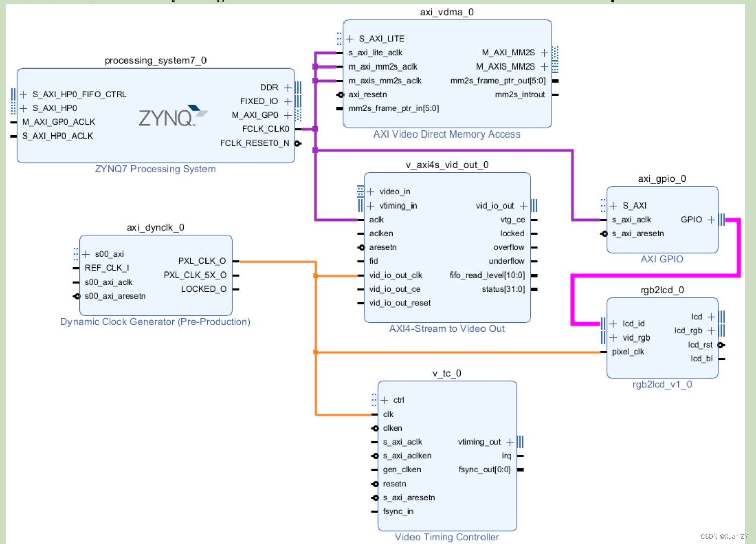Select the REF_CLK_I input pin

coord(107,268)
